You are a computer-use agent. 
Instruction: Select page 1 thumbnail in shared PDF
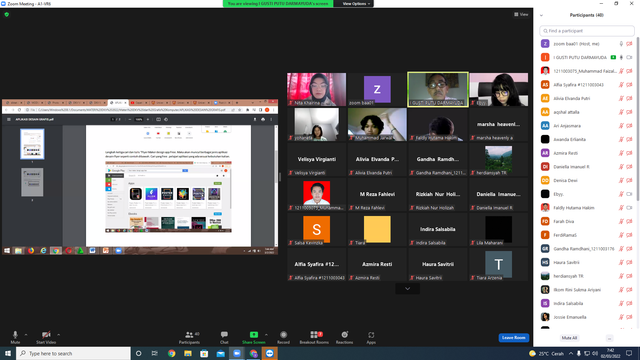click(x=32, y=144)
